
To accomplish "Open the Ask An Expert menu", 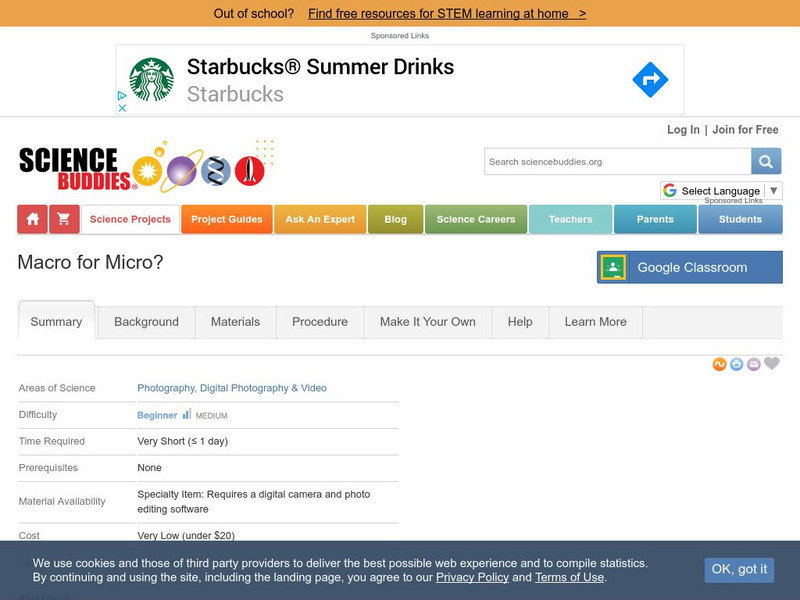I will pos(320,219).
